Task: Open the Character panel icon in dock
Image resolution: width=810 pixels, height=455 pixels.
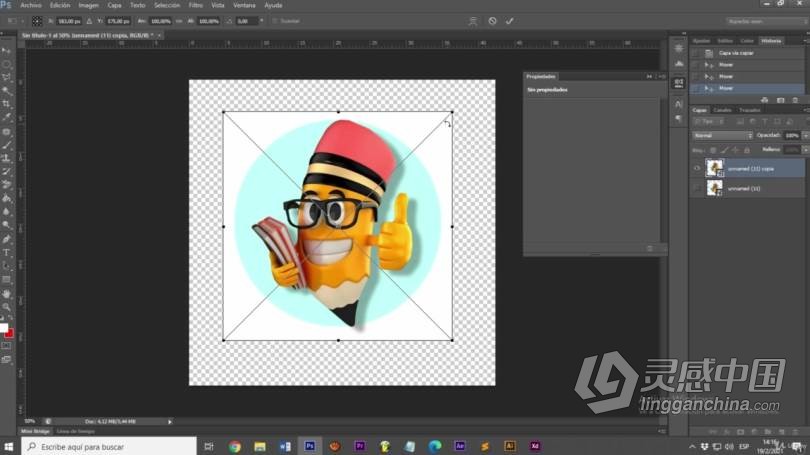Action: (679, 104)
